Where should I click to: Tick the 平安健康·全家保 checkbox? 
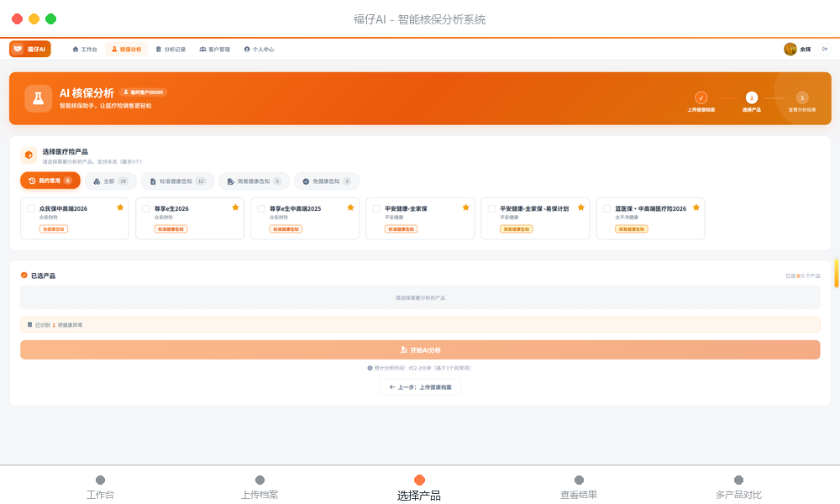376,209
